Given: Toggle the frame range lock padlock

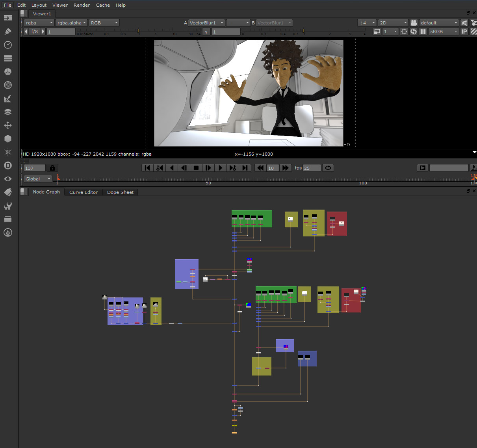Looking at the screenshot, I should pos(52,168).
